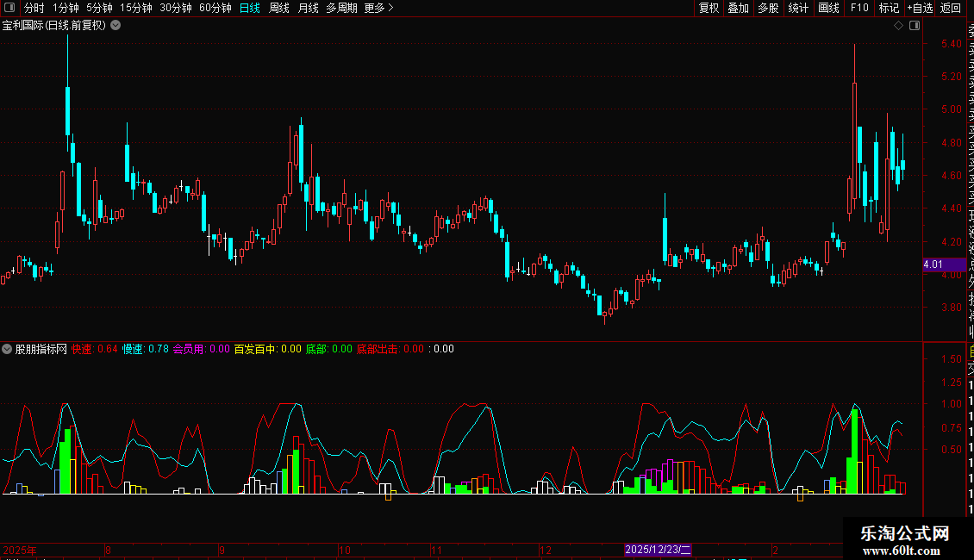Click the 会员用 indicator label
Screen dimensions: 974x560
point(201,349)
